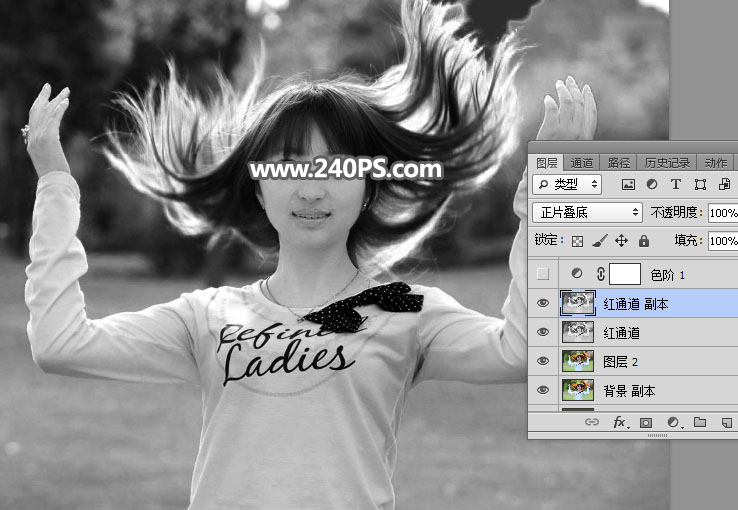Select layer name 色阶 1
The image size is (738, 510).
point(667,275)
